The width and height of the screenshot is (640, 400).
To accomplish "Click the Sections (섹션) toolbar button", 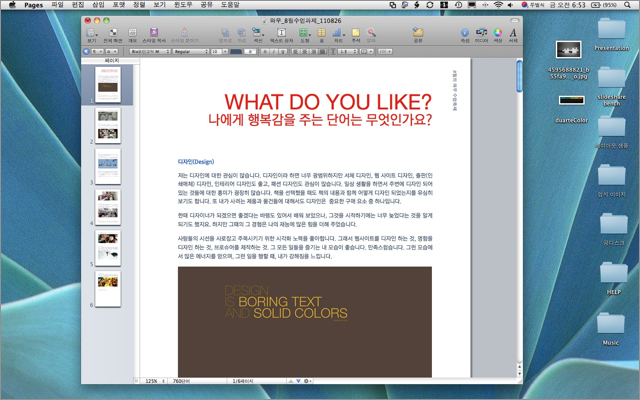I will point(258,35).
